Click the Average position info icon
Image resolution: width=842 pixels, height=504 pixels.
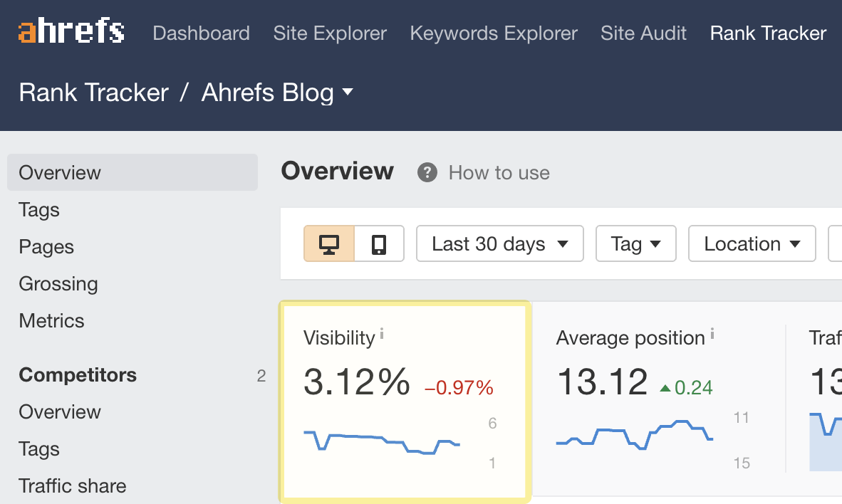(712, 332)
